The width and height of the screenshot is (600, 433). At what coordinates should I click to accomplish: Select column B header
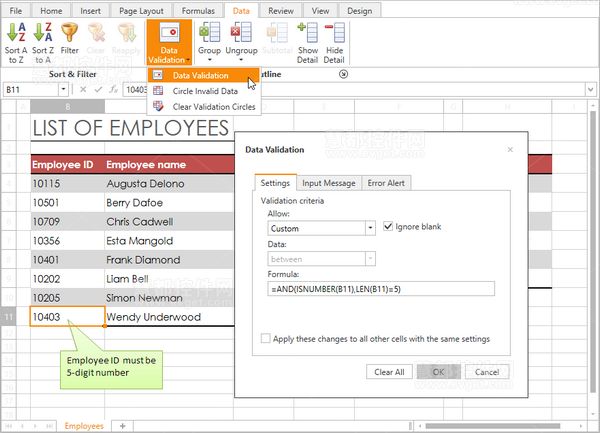tap(68, 106)
